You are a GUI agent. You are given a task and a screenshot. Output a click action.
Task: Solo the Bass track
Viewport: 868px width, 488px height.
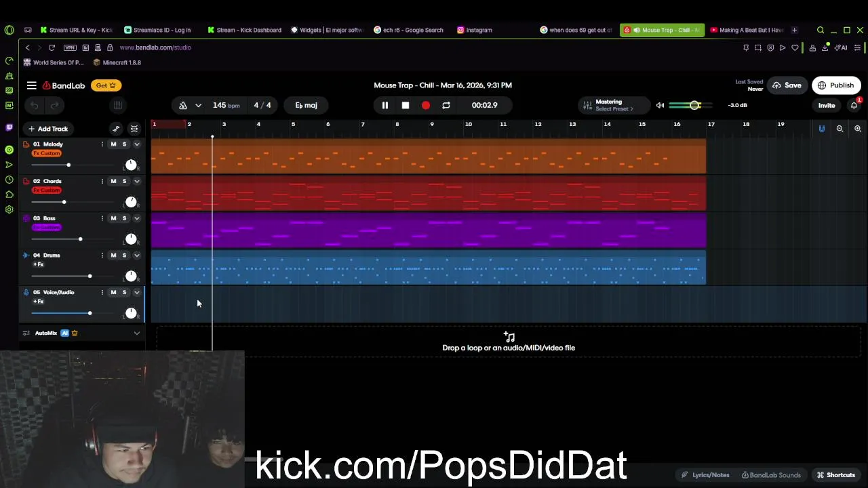pos(124,218)
